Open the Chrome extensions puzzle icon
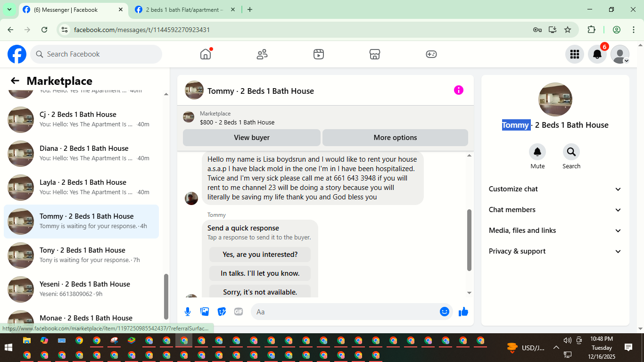This screenshot has width=644, height=362. (591, 30)
